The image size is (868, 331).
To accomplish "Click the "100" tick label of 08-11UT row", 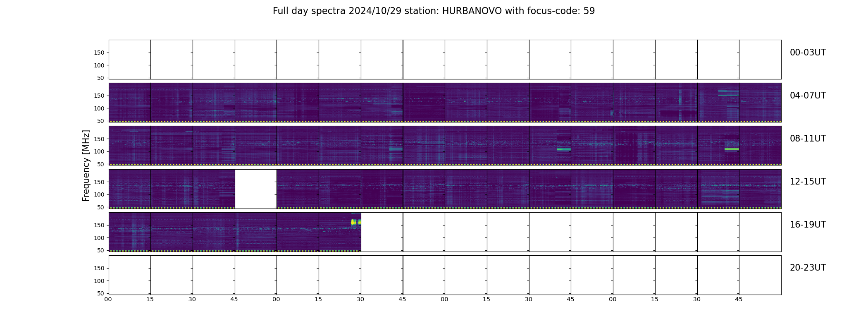I will pos(99,151).
